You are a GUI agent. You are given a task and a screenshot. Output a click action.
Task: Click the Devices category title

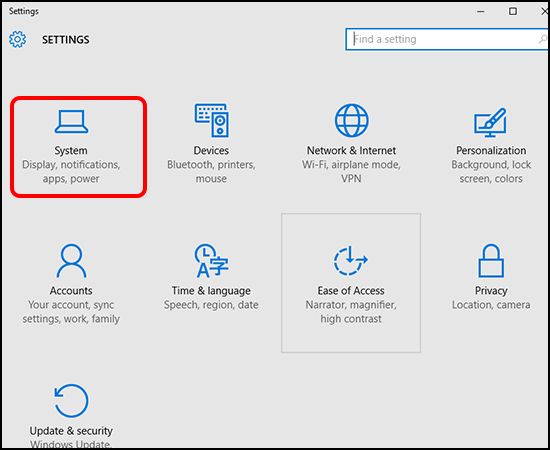(211, 150)
